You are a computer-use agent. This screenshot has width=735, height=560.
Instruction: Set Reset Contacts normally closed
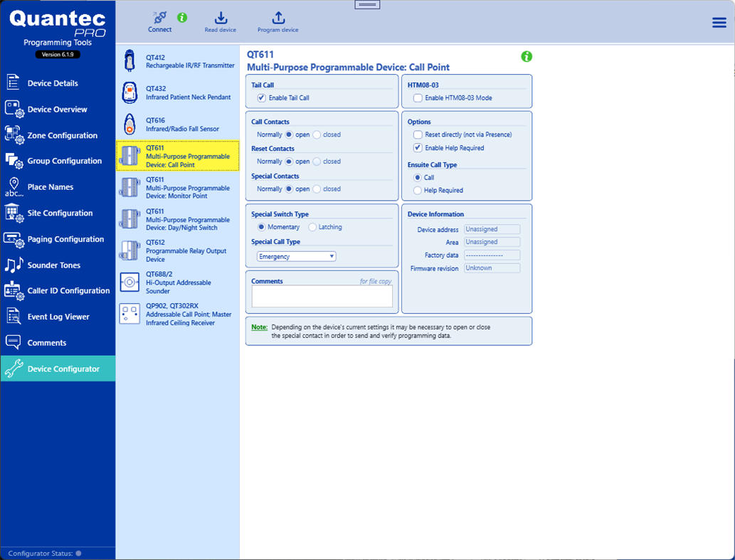(317, 162)
